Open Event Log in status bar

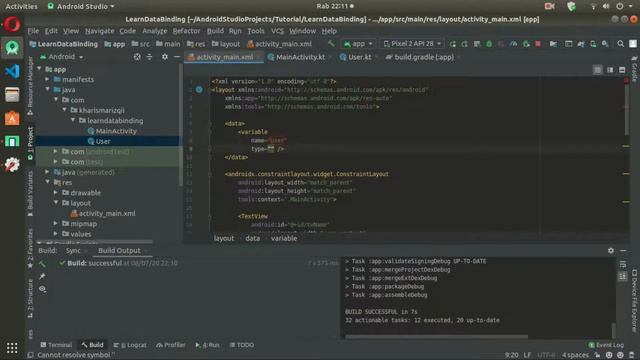pos(606,345)
